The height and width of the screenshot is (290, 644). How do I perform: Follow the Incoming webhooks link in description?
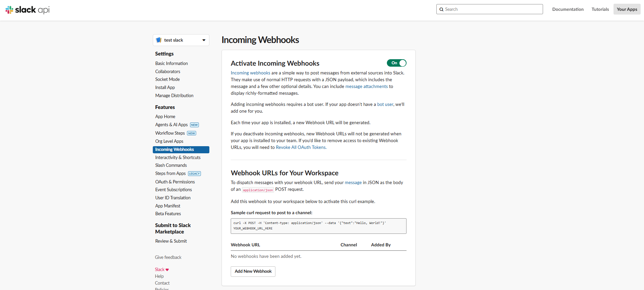(250, 73)
